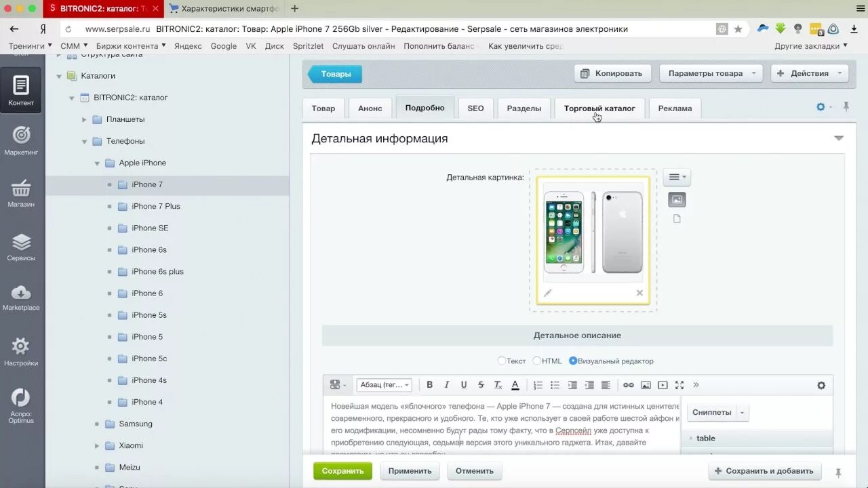
Task: Open the Marketplace section in sidebar
Action: tap(21, 298)
